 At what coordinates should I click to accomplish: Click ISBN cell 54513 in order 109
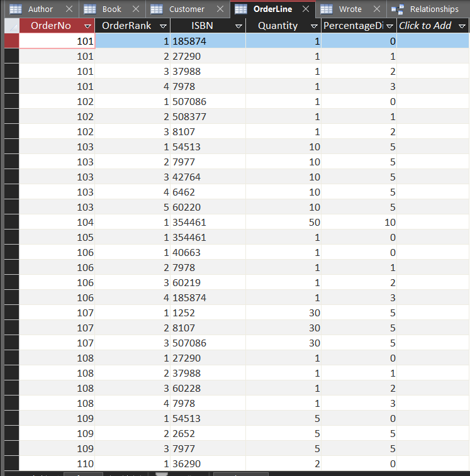tap(208, 418)
